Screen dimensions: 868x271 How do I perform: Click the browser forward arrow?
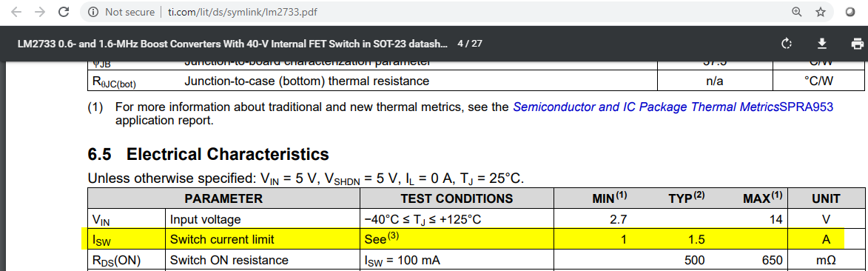(x=40, y=12)
